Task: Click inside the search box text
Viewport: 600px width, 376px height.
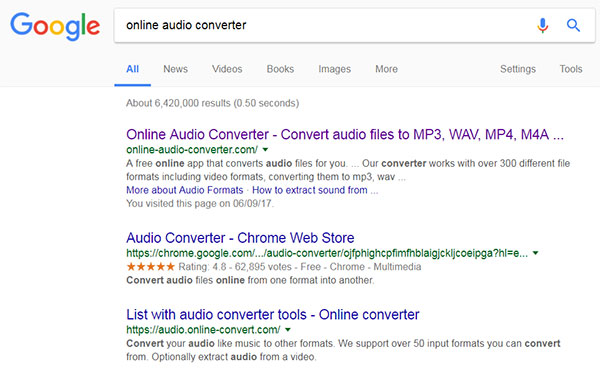Action: (x=186, y=25)
